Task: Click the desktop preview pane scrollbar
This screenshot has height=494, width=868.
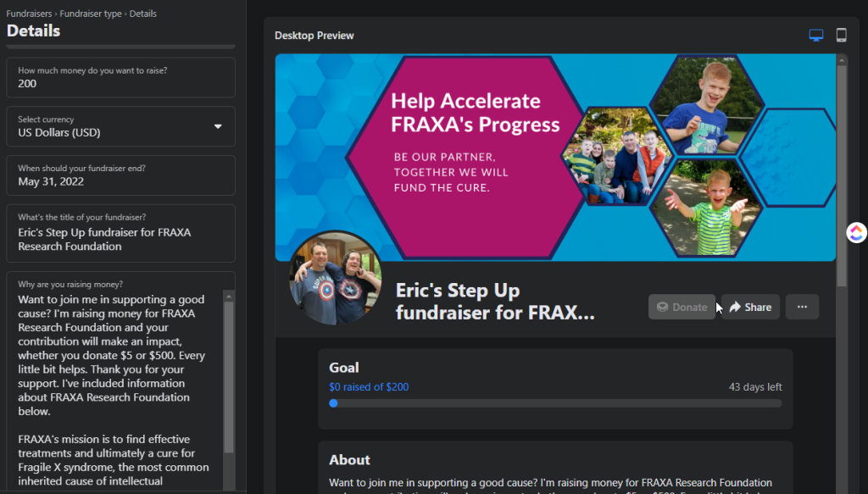Action: tap(842, 169)
